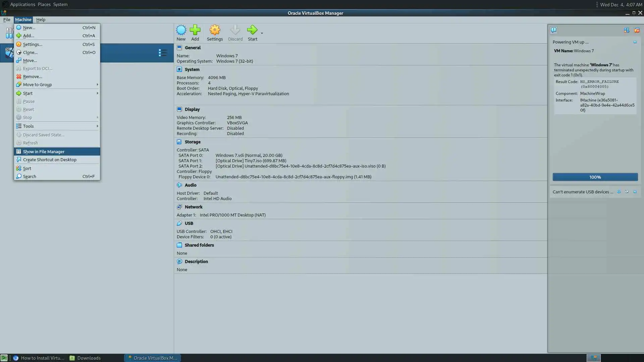Click the green Start arrow icon

click(252, 31)
